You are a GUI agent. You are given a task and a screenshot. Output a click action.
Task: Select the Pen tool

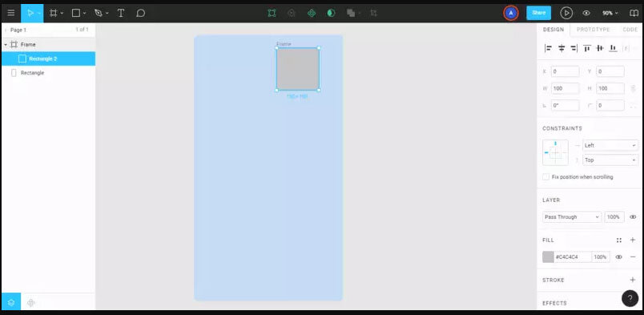click(99, 13)
